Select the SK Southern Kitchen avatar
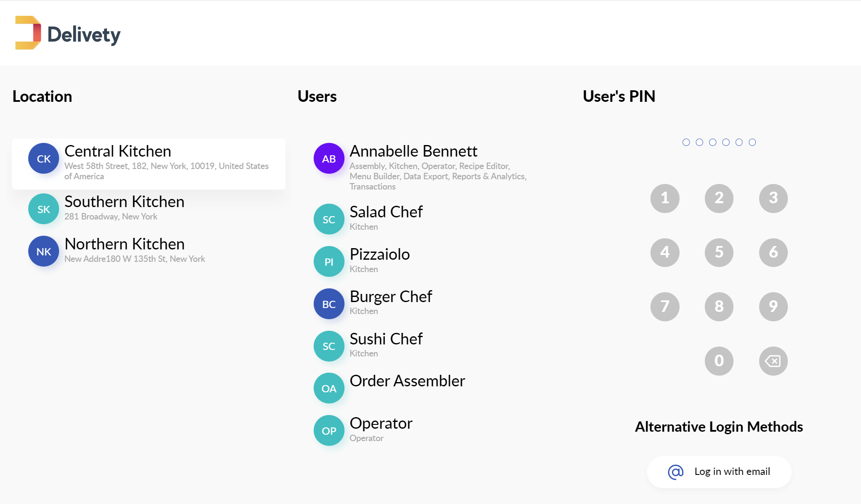Viewport: 861px width, 504px height. (44, 209)
